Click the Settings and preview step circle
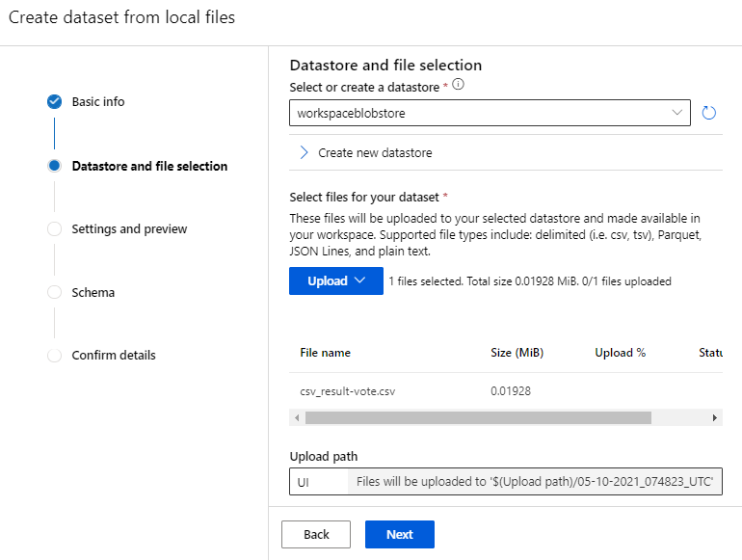The width and height of the screenshot is (742, 560). [x=54, y=229]
